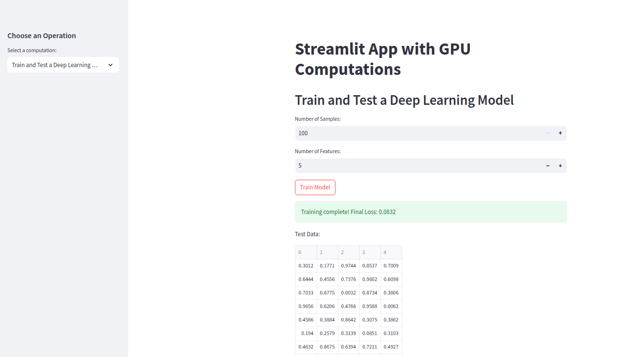Select column header 4 of Test Data
The width and height of the screenshot is (644, 357).
pyautogui.click(x=391, y=252)
